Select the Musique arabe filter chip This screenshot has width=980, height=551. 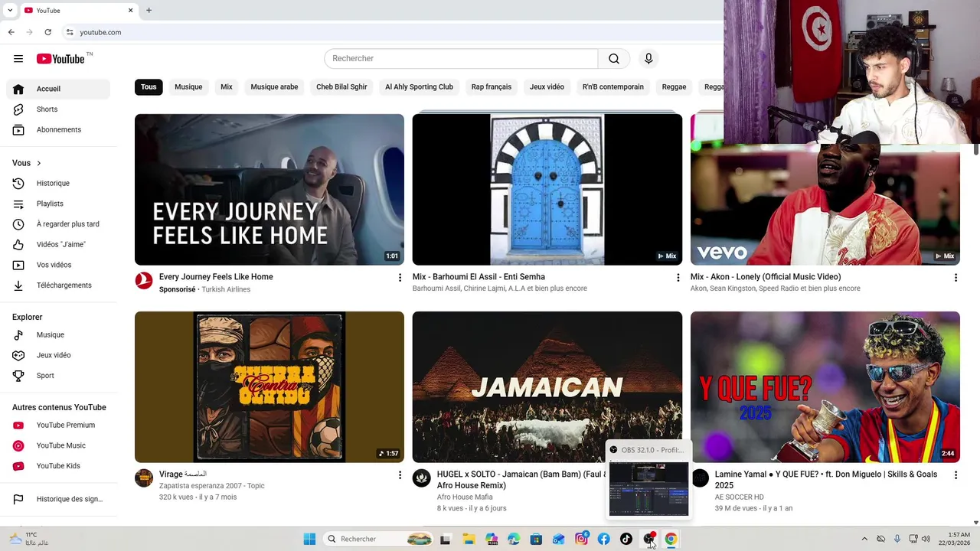[x=274, y=87]
